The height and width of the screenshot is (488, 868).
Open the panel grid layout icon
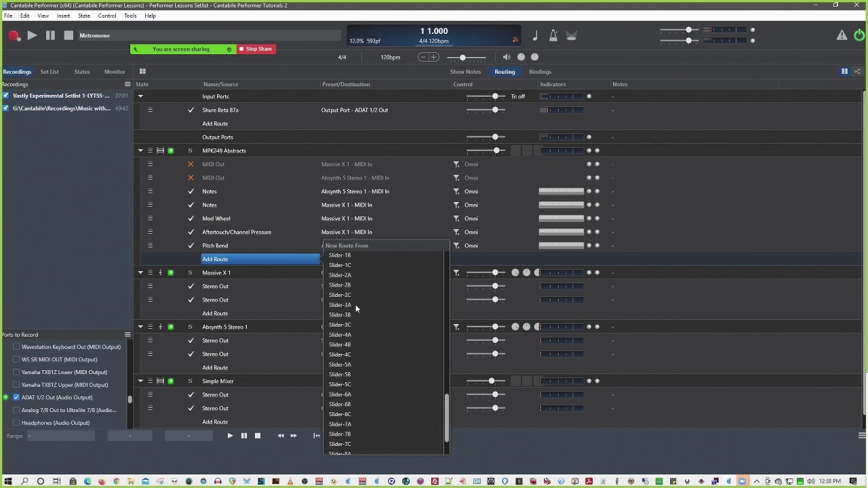click(142, 71)
